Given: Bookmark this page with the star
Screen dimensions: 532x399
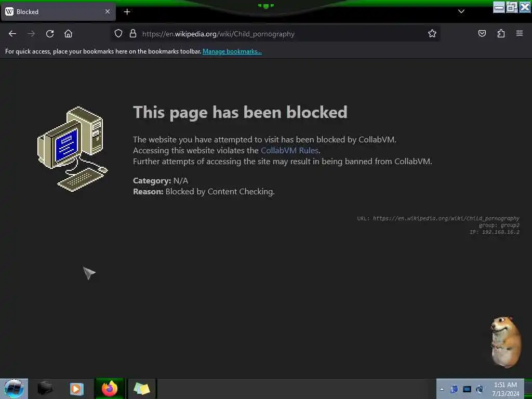Looking at the screenshot, I should [432, 34].
